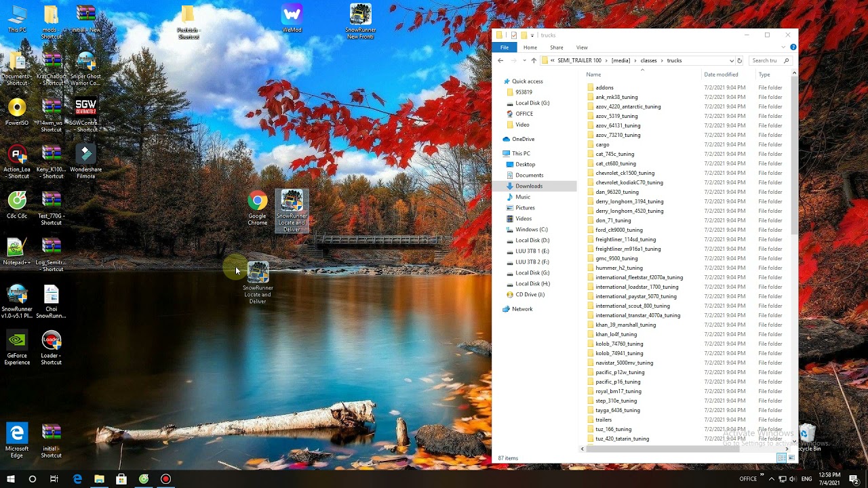Screen dimensions: 868x488
Task: Select the hummer_h2_tuning folder
Action: pyautogui.click(x=618, y=268)
